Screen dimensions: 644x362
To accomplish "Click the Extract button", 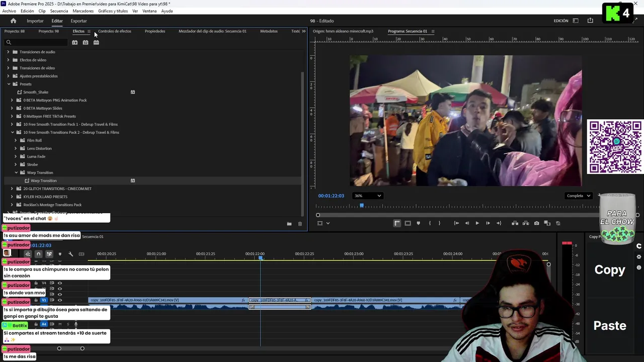I will 526,223.
